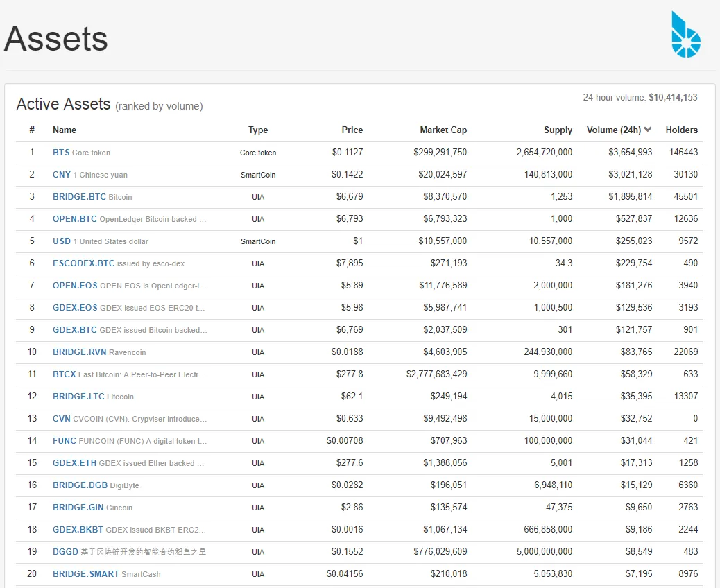
Task: Click 24-hour volume total $10,414,153
Action: tap(673, 97)
